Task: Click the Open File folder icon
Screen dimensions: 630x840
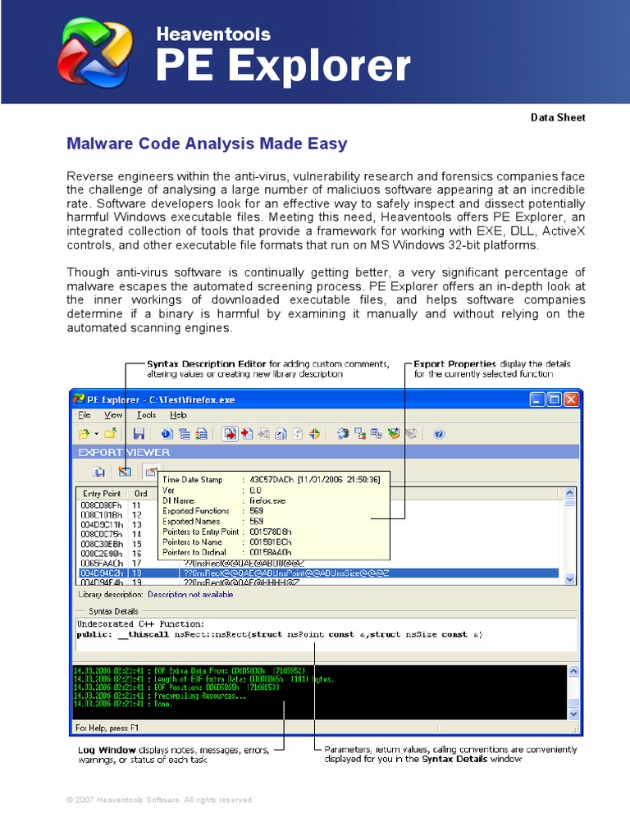Action: (84, 434)
